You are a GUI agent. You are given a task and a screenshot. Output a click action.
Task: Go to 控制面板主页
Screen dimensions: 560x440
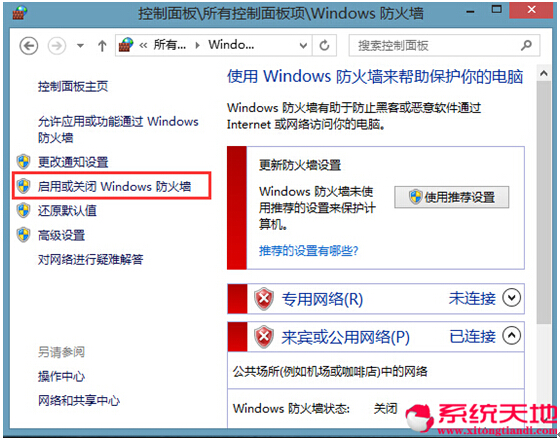point(73,86)
